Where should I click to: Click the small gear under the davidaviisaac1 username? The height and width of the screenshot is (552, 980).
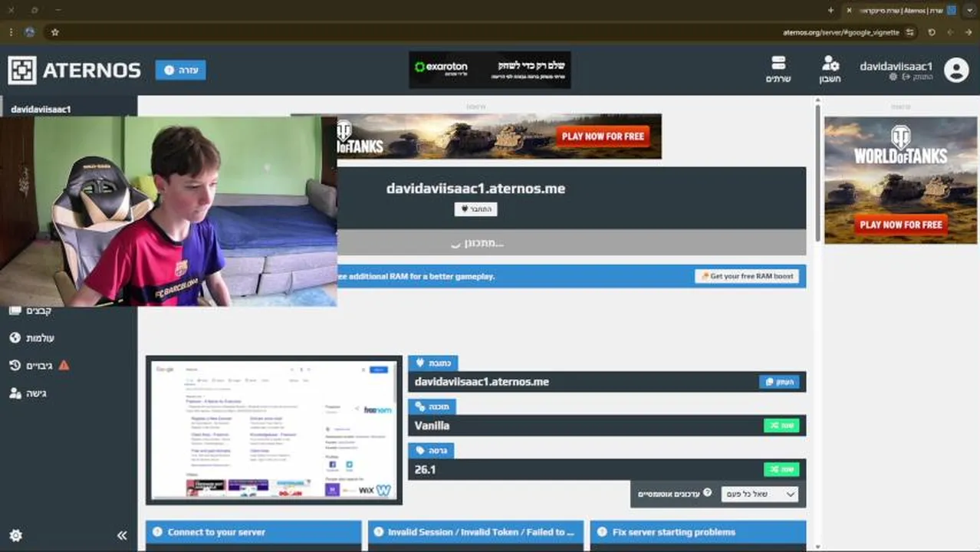point(893,77)
